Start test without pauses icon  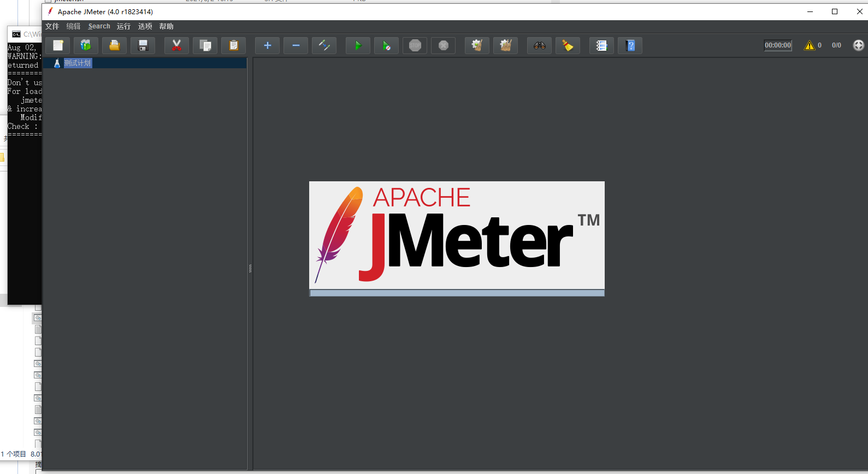click(x=386, y=45)
